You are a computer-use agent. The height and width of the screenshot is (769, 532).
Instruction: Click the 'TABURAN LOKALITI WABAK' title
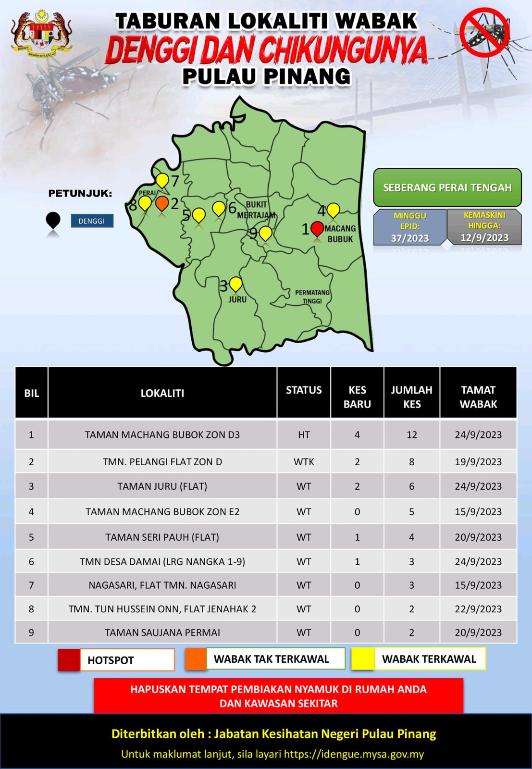[267, 21]
